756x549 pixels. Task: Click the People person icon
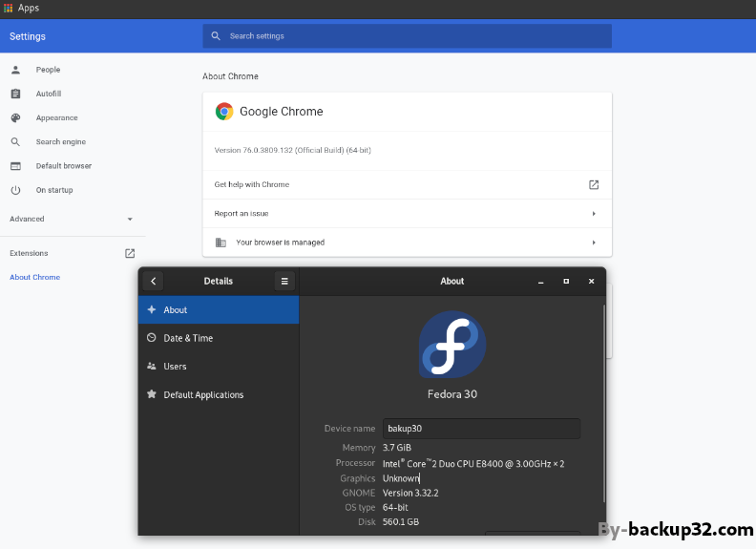(x=15, y=70)
